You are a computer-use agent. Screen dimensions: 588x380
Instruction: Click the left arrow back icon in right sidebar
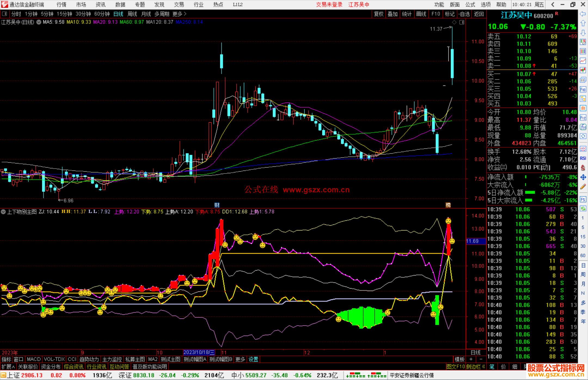[x=583, y=14]
